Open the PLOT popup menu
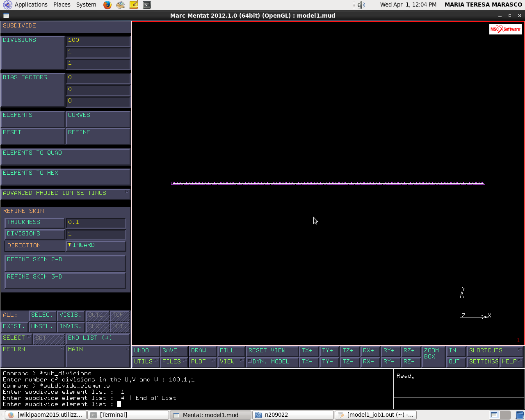525x420 pixels. pos(203,362)
